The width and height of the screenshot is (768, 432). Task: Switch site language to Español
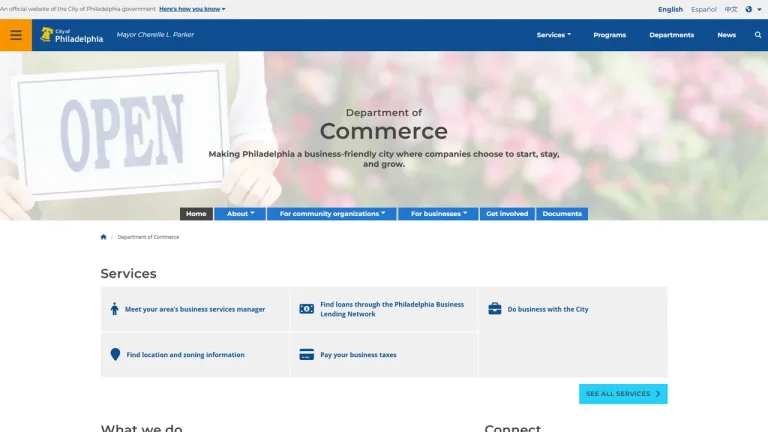[x=703, y=9]
